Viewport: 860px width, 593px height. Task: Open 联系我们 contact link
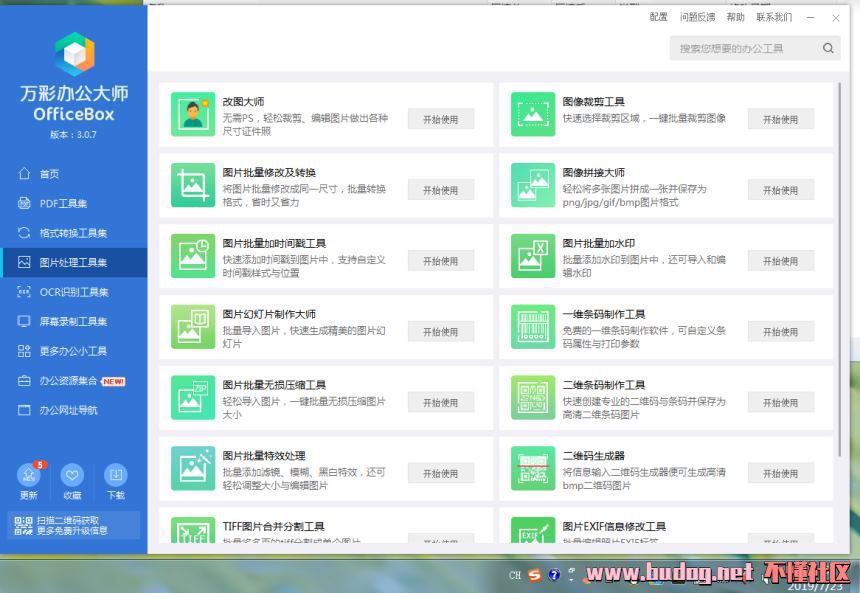click(x=774, y=17)
